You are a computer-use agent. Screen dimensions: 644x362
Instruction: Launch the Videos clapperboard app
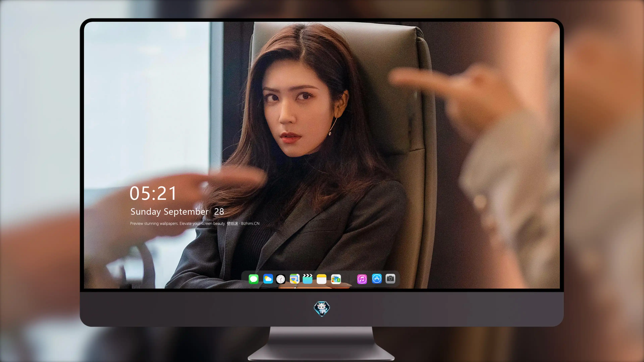point(308,279)
